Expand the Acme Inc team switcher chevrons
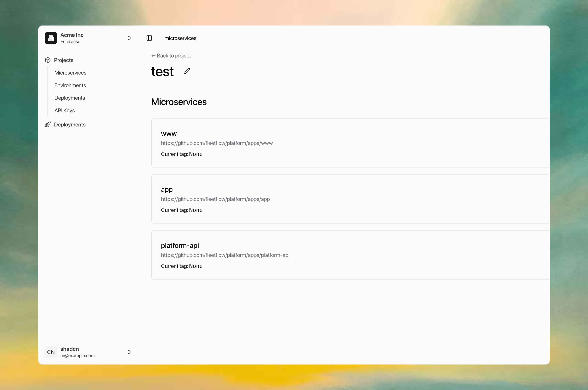Image resolution: width=588 pixels, height=390 pixels. 129,38
